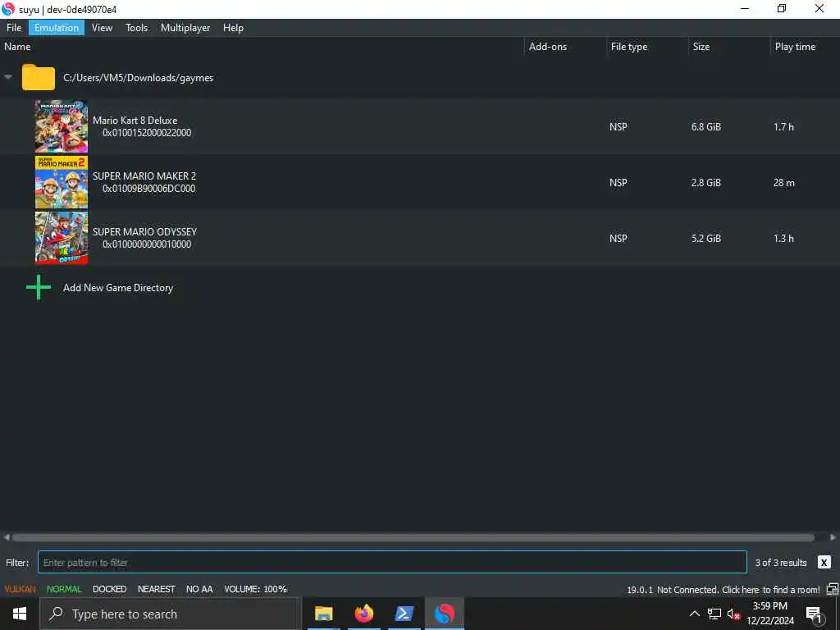Click Add New Game Directory label
Screen dimensions: 840x630
[x=118, y=288]
